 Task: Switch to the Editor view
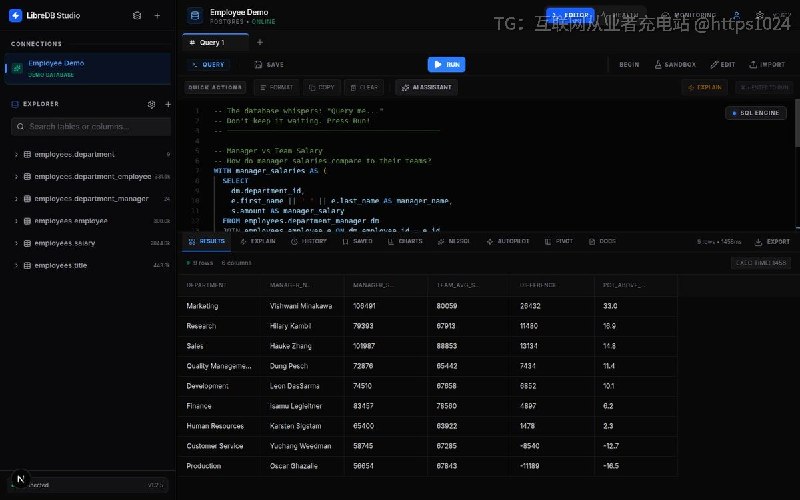point(570,15)
